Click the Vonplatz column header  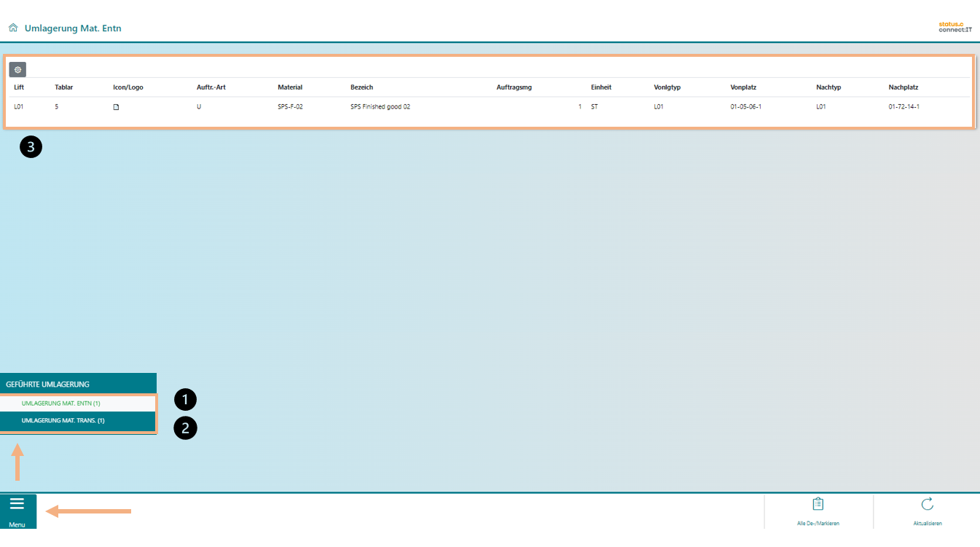click(743, 87)
